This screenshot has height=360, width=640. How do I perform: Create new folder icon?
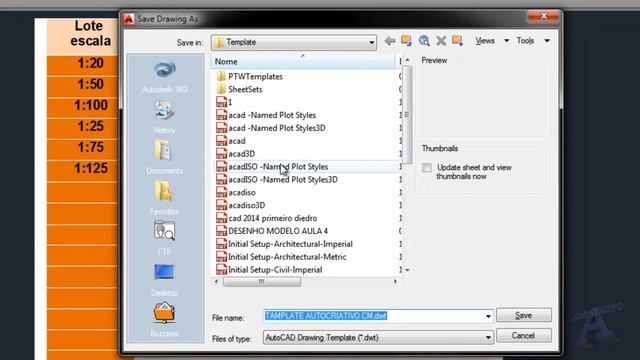click(458, 41)
